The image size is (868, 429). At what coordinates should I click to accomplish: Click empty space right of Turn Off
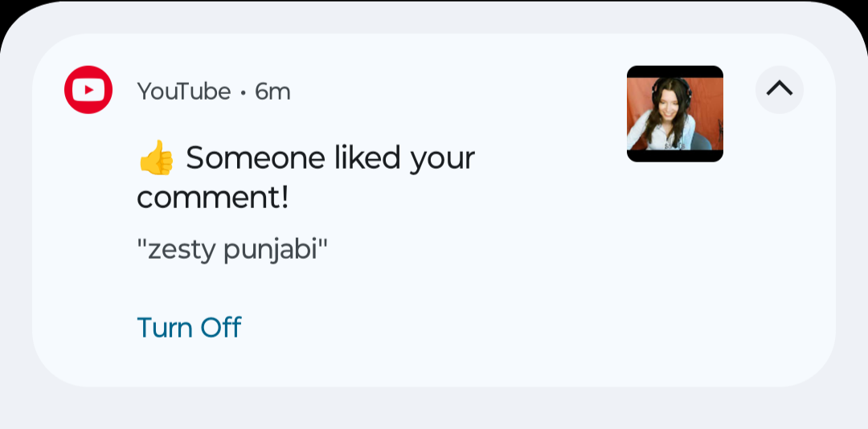click(x=482, y=328)
